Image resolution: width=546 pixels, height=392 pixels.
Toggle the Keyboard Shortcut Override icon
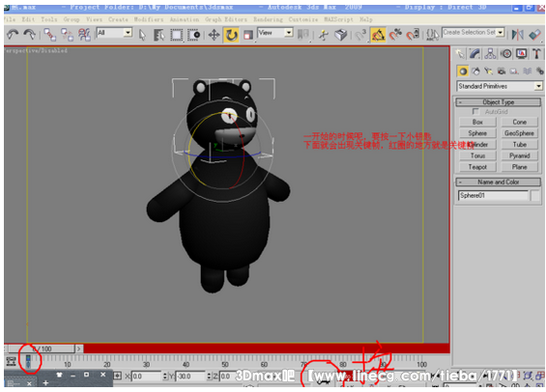341,35
